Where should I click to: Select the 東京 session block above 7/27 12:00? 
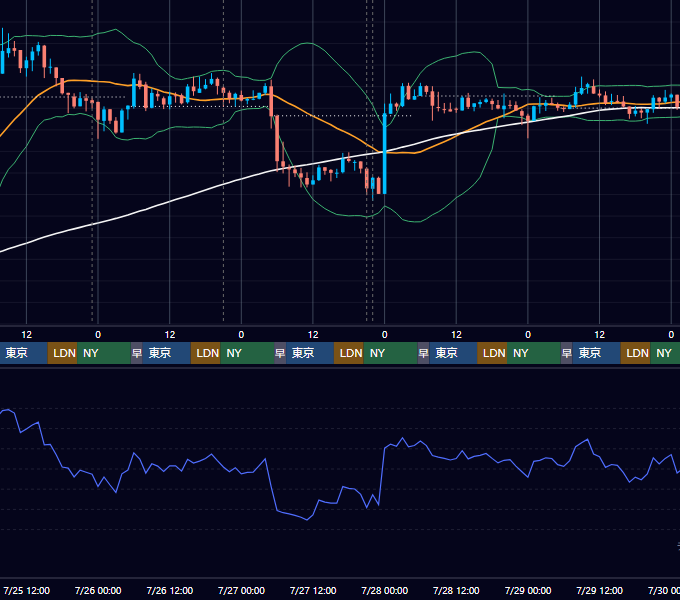[x=310, y=353]
